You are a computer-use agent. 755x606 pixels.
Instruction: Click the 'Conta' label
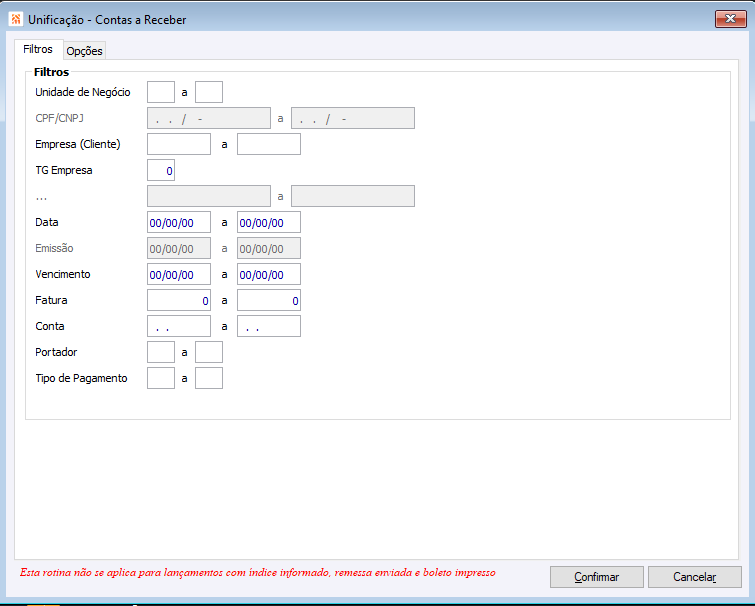pyautogui.click(x=50, y=326)
